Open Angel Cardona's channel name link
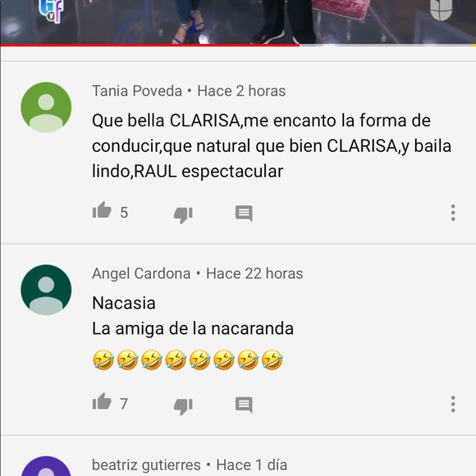 point(141,273)
